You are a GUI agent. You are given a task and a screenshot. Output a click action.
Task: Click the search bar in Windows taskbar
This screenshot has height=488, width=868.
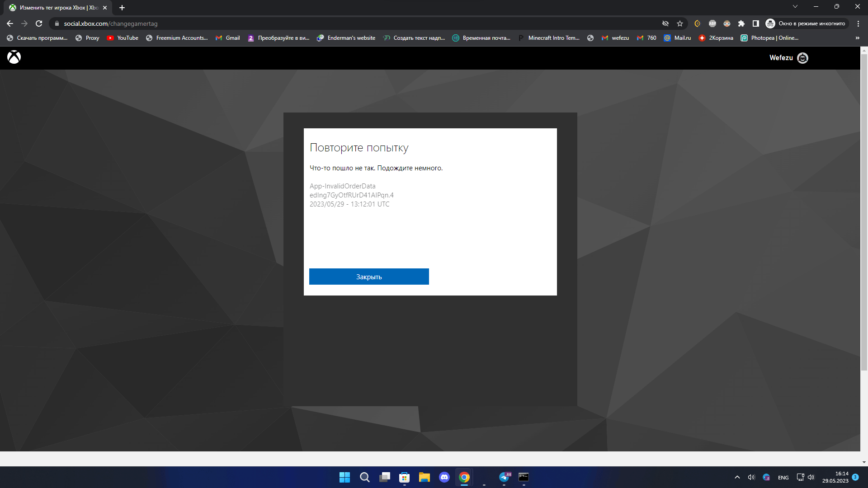[x=364, y=477]
